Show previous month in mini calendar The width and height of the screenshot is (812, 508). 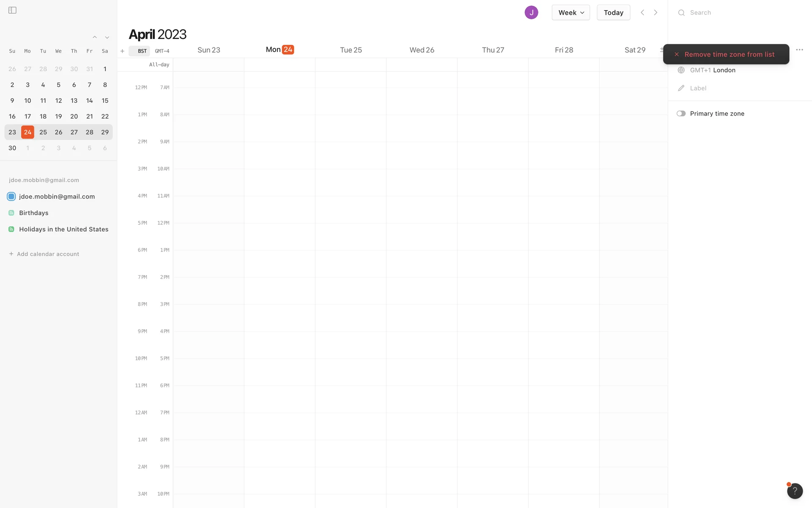(95, 38)
